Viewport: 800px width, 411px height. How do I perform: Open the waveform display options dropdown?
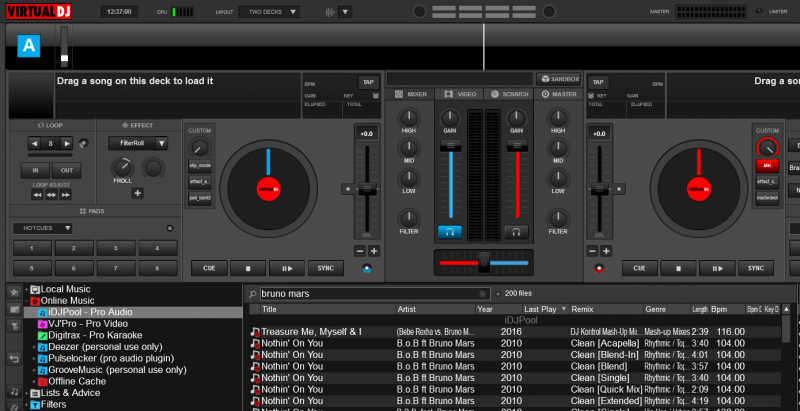(x=345, y=12)
